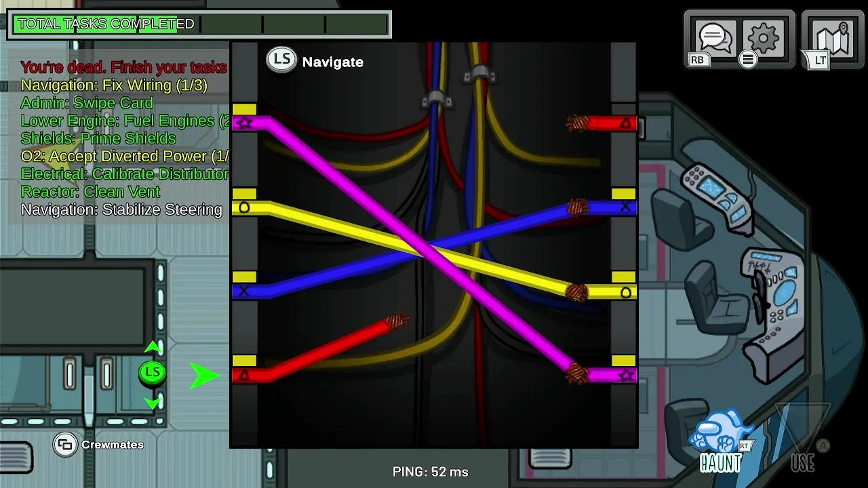Click the large green arrow pointing at the red wire
The height and width of the screenshot is (488, 868).
click(205, 375)
